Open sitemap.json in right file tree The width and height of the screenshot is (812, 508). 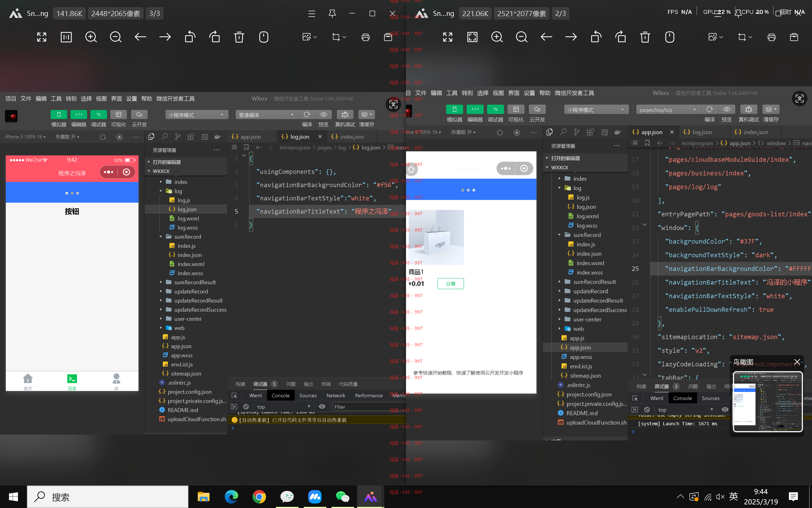coord(585,376)
